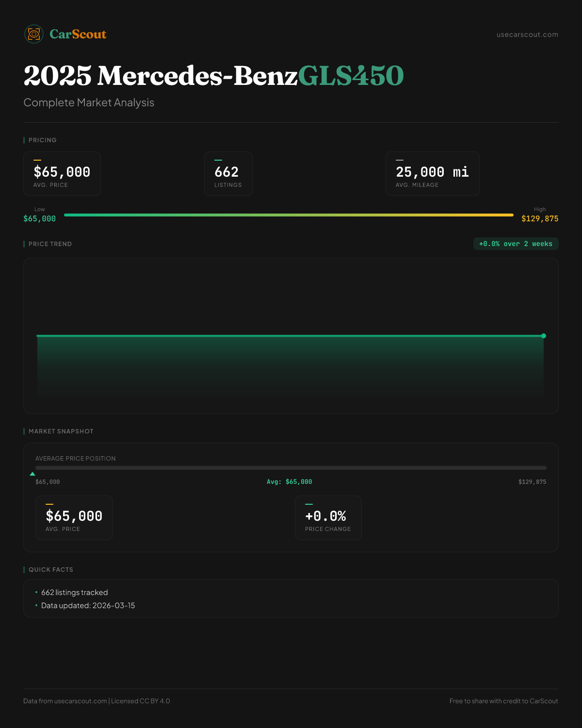Screen dimensions: 582x728
Task: Click the 25,000 mi average mileage card
Action: coord(432,174)
